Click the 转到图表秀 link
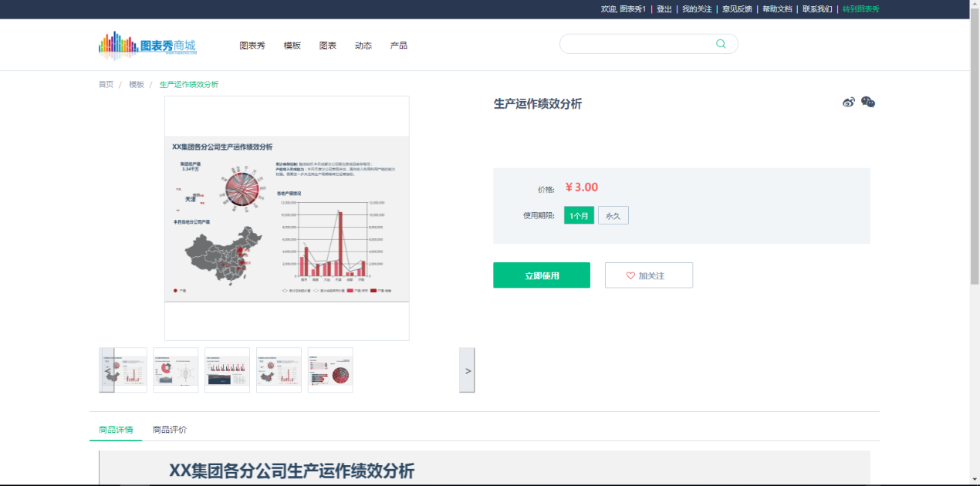 (x=860, y=9)
